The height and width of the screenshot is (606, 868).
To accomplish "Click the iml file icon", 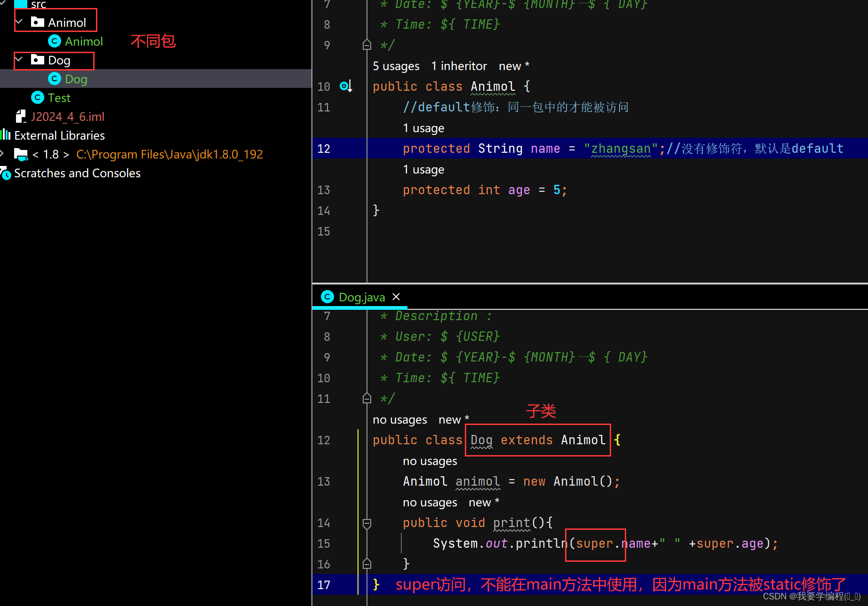I will 20,116.
